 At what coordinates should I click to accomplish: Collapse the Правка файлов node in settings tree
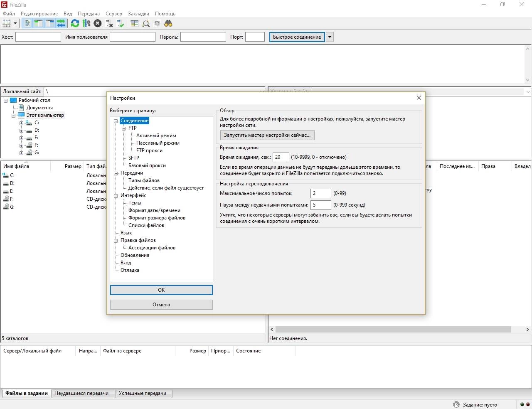(x=116, y=240)
